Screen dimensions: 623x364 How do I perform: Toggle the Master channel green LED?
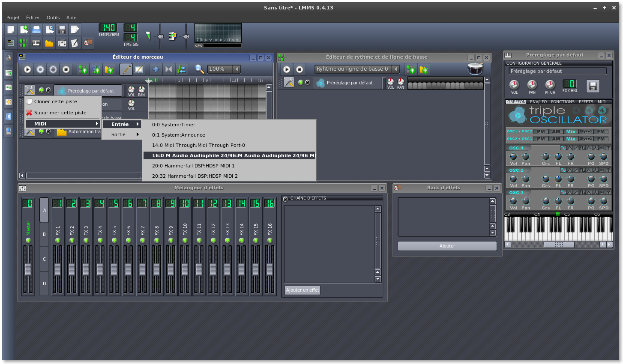(x=28, y=241)
